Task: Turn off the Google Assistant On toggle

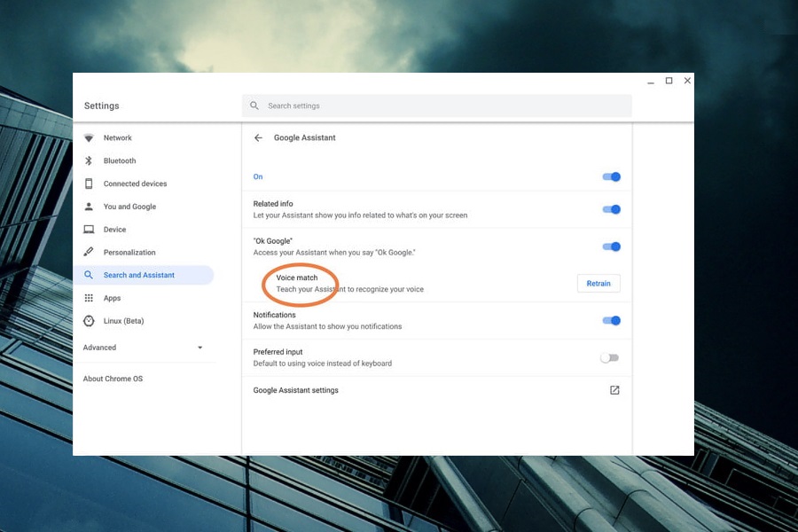Action: (x=611, y=176)
